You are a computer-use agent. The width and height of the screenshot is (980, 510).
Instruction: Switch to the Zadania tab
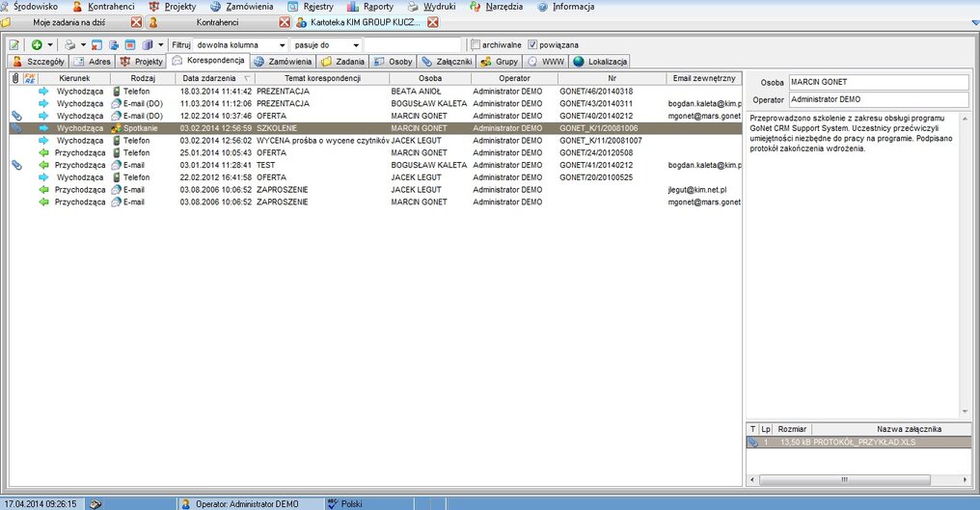pyautogui.click(x=342, y=62)
